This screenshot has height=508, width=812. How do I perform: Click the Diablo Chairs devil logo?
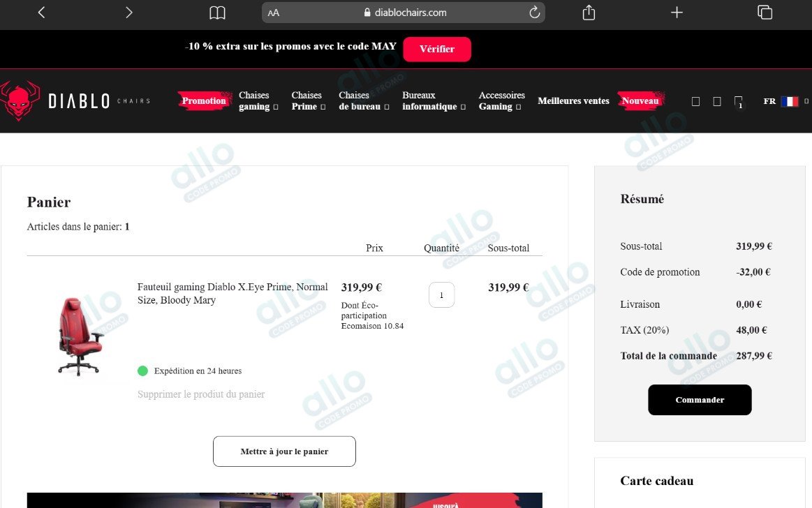click(20, 100)
